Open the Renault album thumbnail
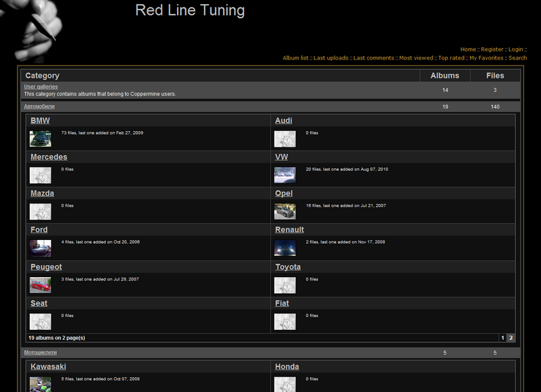The image size is (541, 392). point(285,248)
